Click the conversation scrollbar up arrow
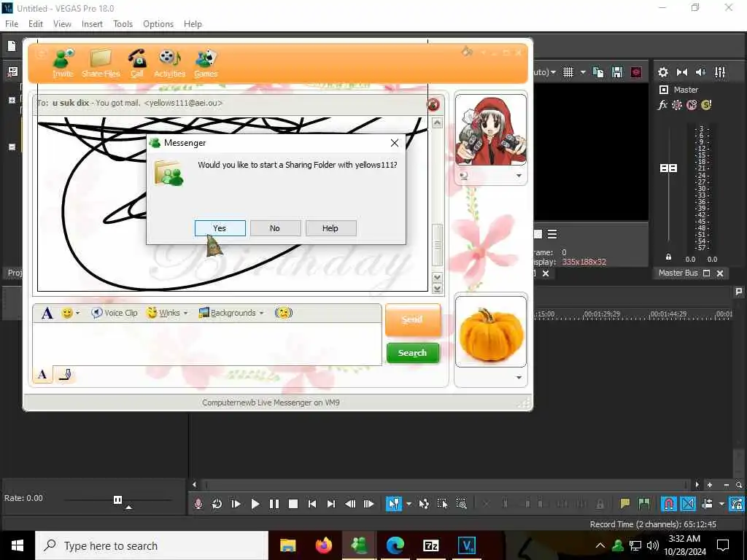Screen dimensions: 747x560 437,123
